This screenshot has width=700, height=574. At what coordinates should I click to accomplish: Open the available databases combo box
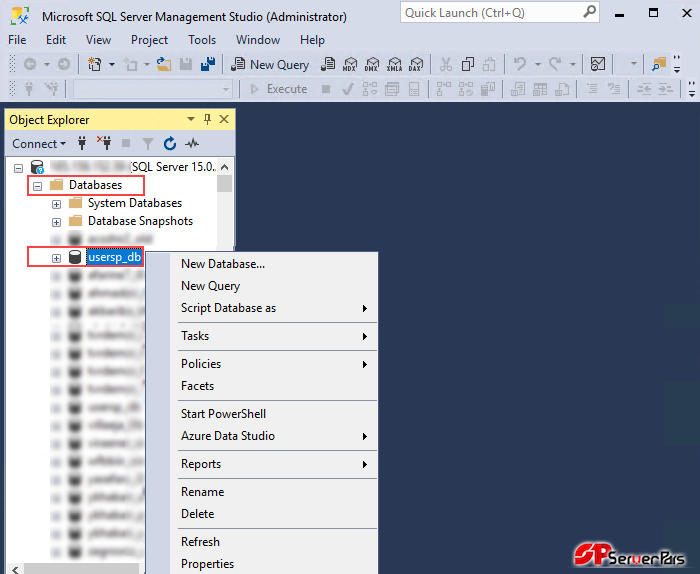coord(153,89)
